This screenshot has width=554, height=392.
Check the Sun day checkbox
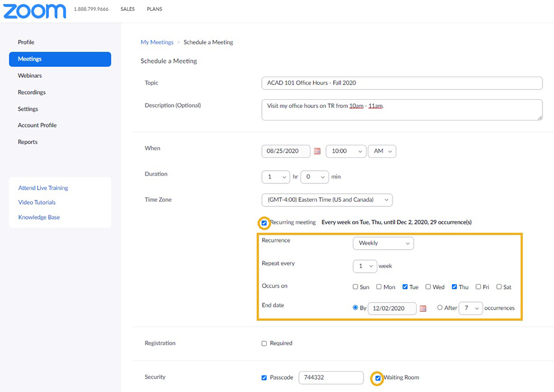point(355,287)
